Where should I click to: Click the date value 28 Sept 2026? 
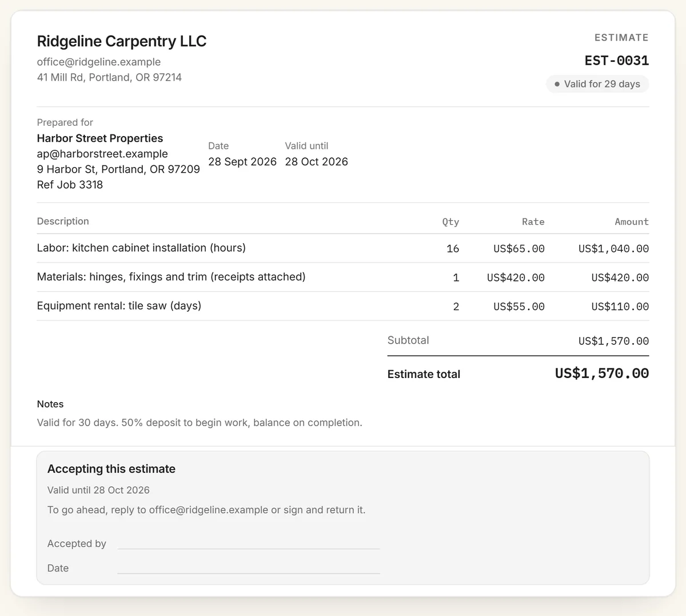(x=242, y=162)
